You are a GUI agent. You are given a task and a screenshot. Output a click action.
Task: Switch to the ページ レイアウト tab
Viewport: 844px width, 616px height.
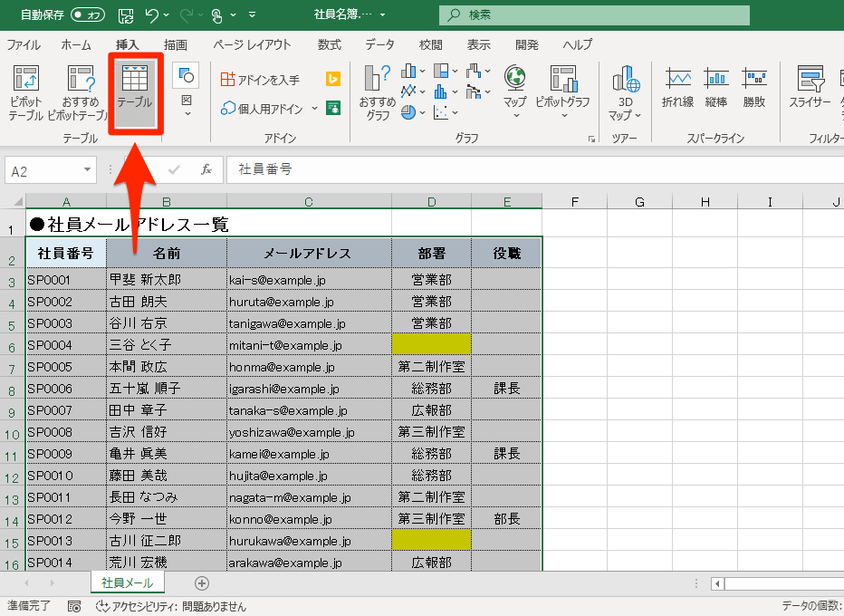pyautogui.click(x=252, y=44)
